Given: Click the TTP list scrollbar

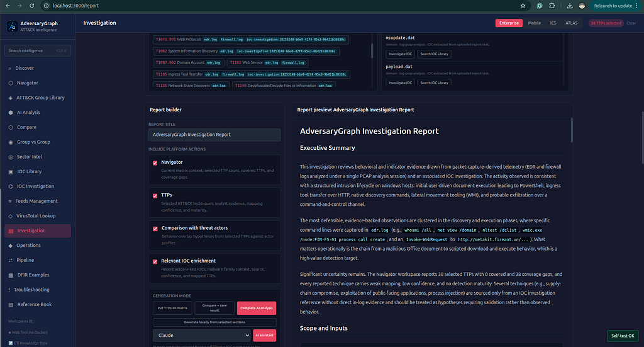Looking at the screenshot, I should (372, 51).
